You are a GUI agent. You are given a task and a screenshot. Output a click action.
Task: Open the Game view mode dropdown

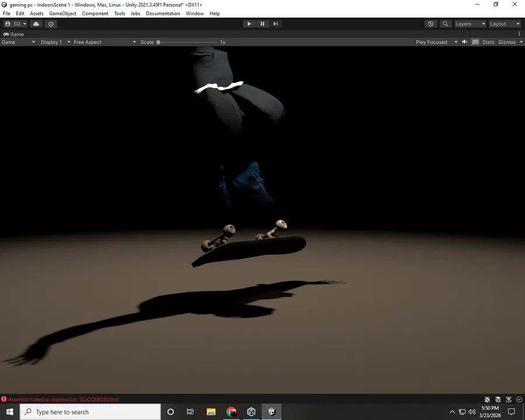[x=18, y=42]
